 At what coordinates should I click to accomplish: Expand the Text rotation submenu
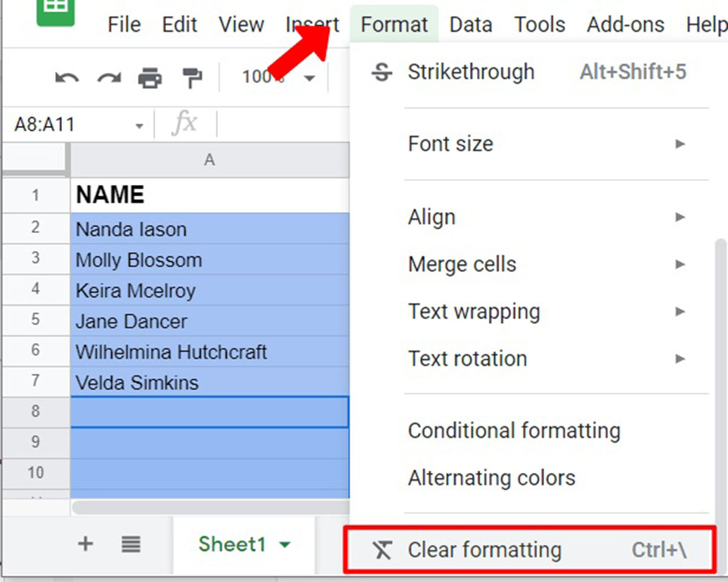pos(546,359)
